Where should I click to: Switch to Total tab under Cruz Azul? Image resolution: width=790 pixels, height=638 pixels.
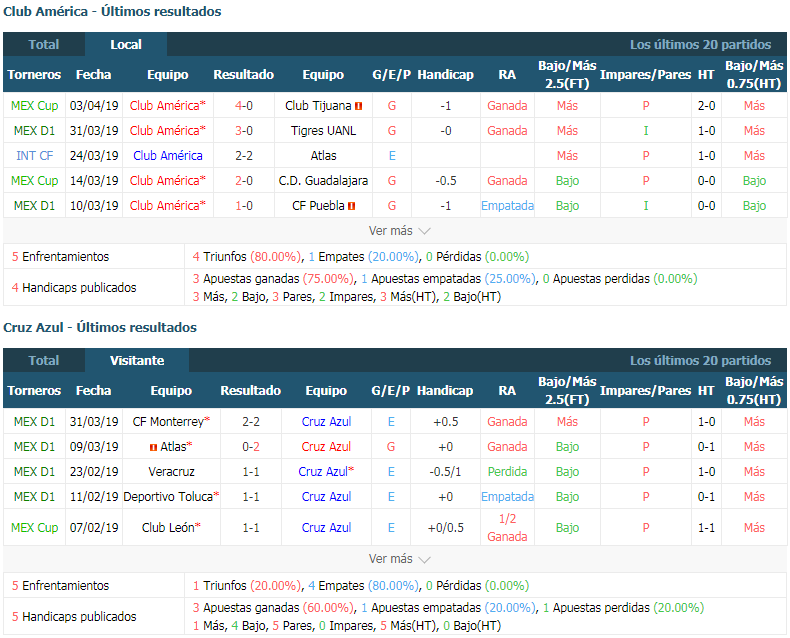44,360
